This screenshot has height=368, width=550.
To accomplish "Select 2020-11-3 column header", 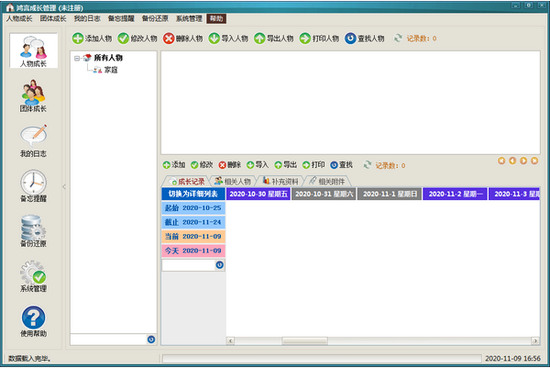I will point(514,194).
